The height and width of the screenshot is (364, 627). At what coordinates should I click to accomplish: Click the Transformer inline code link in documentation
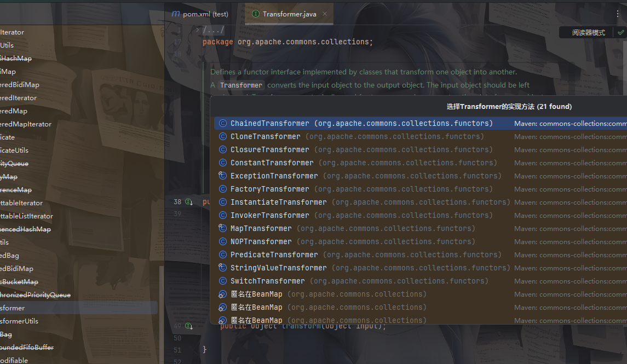coord(241,85)
